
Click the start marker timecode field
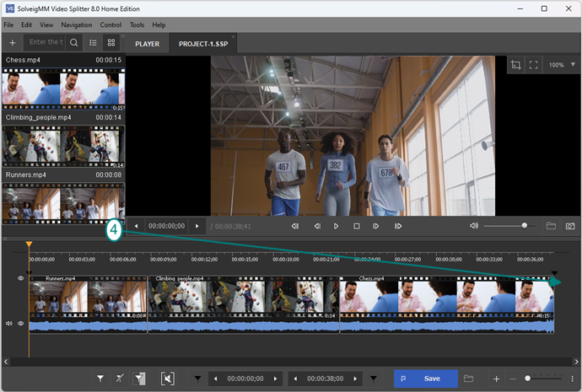click(x=245, y=379)
